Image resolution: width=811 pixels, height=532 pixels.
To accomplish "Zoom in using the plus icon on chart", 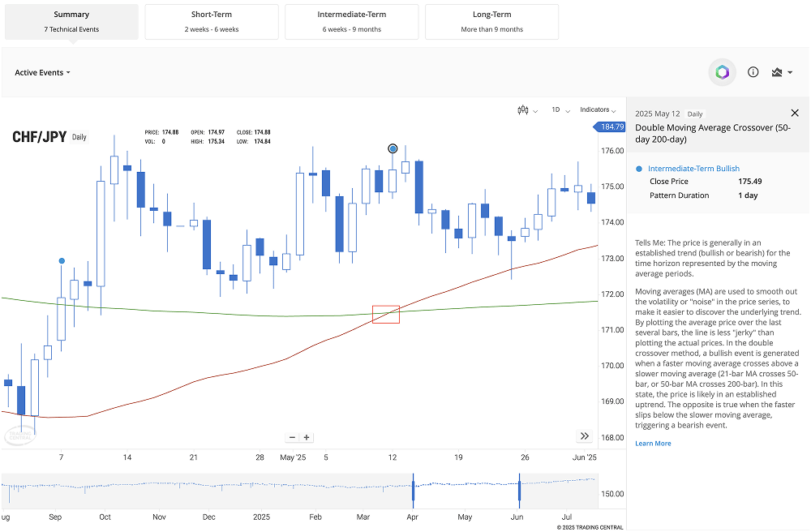I will [306, 437].
